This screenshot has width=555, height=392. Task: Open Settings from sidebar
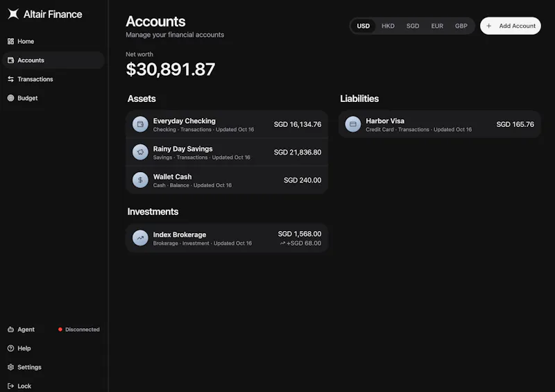(x=53, y=367)
